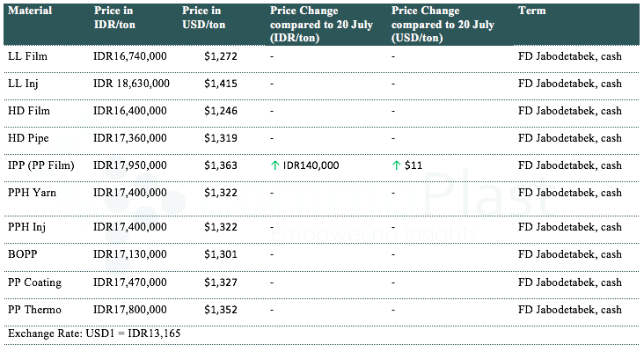Screen dimensions: 644x352
Task: Click the IDR17,800,000 price cell
Action: coord(129,310)
